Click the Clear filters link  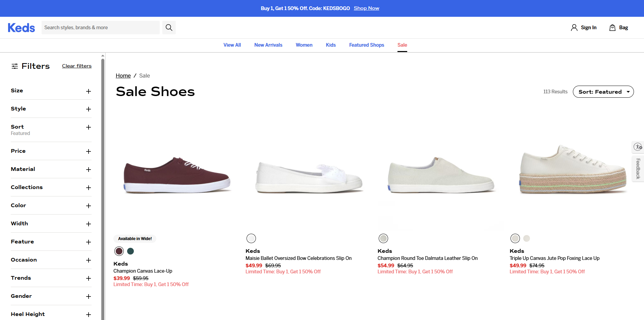coord(76,66)
